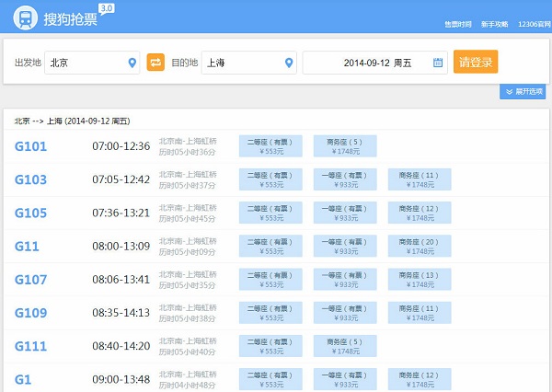Select G11 商务座 (20) ticket option
Image resolution: width=552 pixels, height=392 pixels.
[420, 246]
